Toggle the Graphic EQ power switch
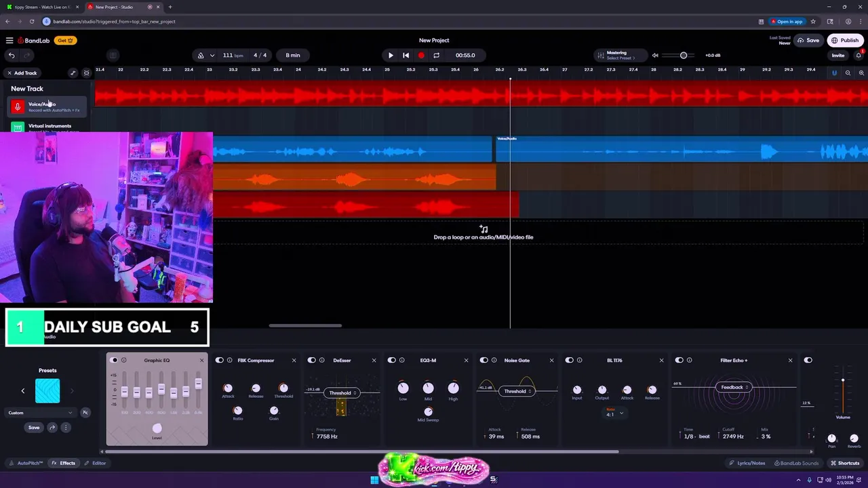 point(114,361)
